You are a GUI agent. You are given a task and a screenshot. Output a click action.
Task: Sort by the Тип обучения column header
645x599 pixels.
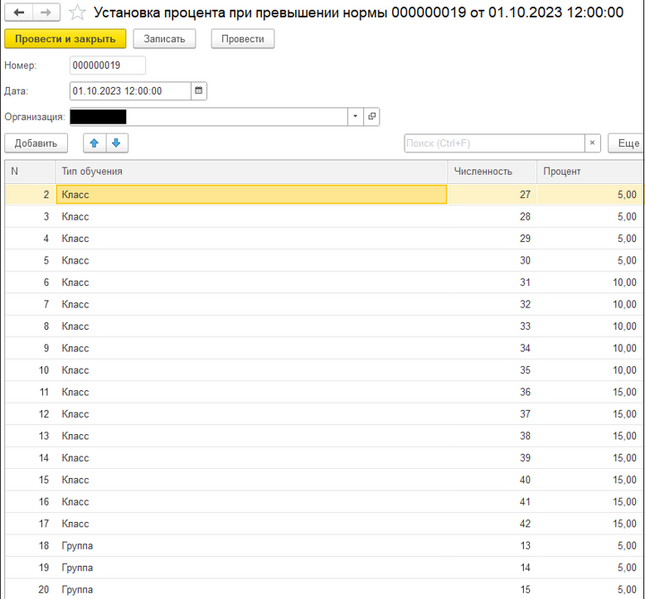pyautogui.click(x=250, y=171)
